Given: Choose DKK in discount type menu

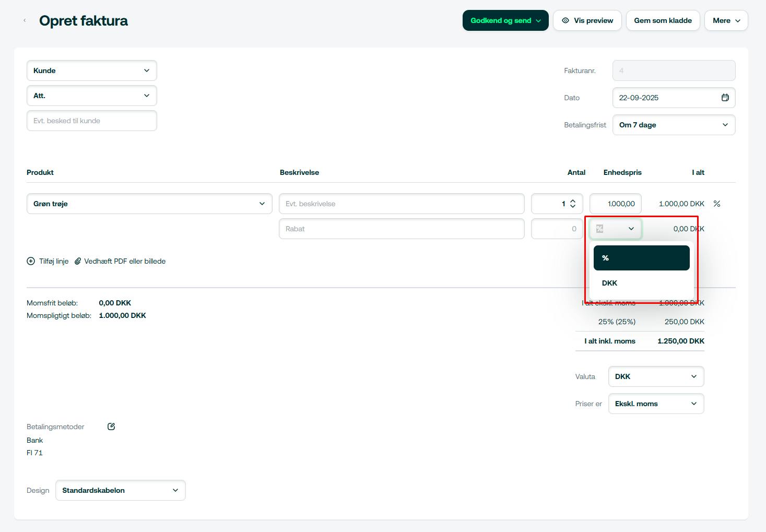Looking at the screenshot, I should (641, 283).
